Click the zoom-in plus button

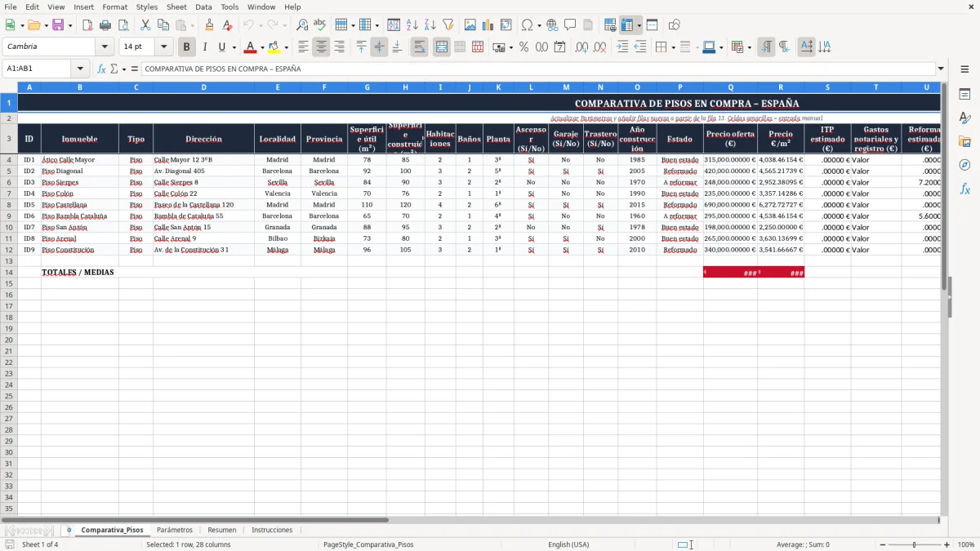click(x=947, y=544)
